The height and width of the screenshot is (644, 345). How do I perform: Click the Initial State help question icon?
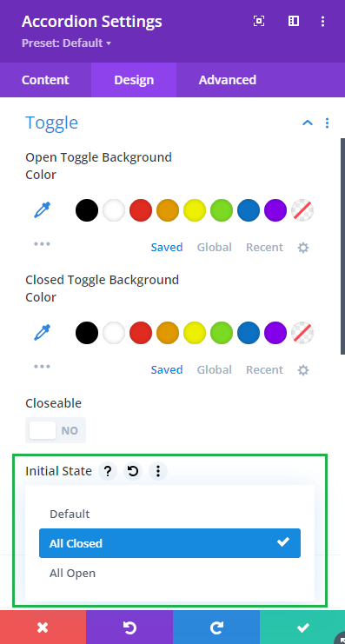[108, 471]
